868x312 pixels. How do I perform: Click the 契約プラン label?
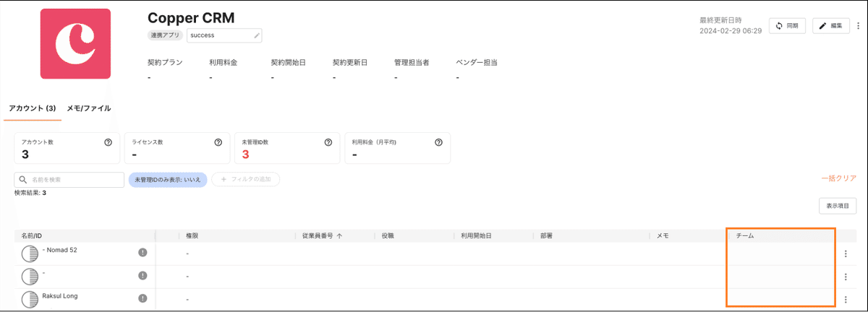165,63
